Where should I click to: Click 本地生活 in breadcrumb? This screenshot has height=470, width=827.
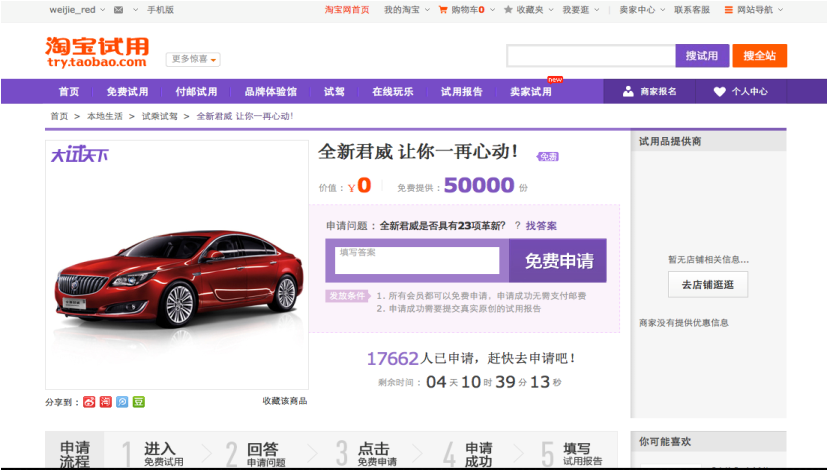104,116
